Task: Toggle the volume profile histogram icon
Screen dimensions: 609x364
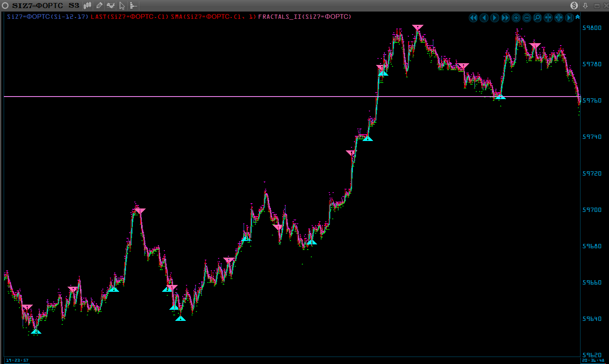Action: pyautogui.click(x=133, y=6)
